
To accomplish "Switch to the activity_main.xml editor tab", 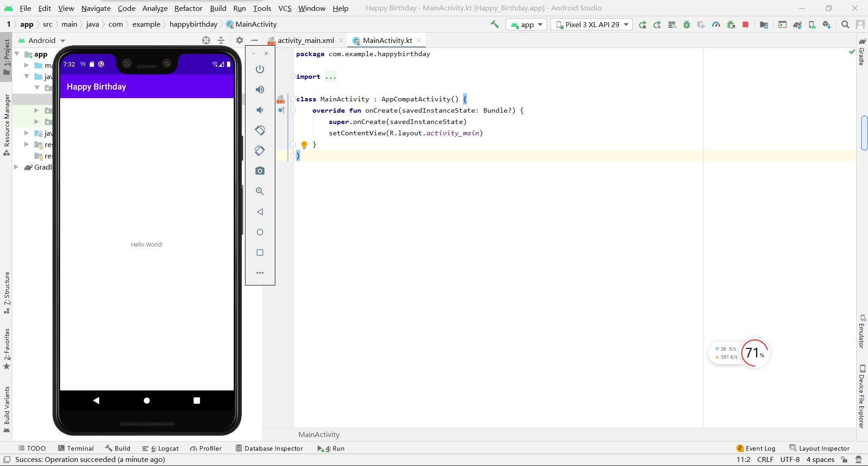I will point(306,40).
